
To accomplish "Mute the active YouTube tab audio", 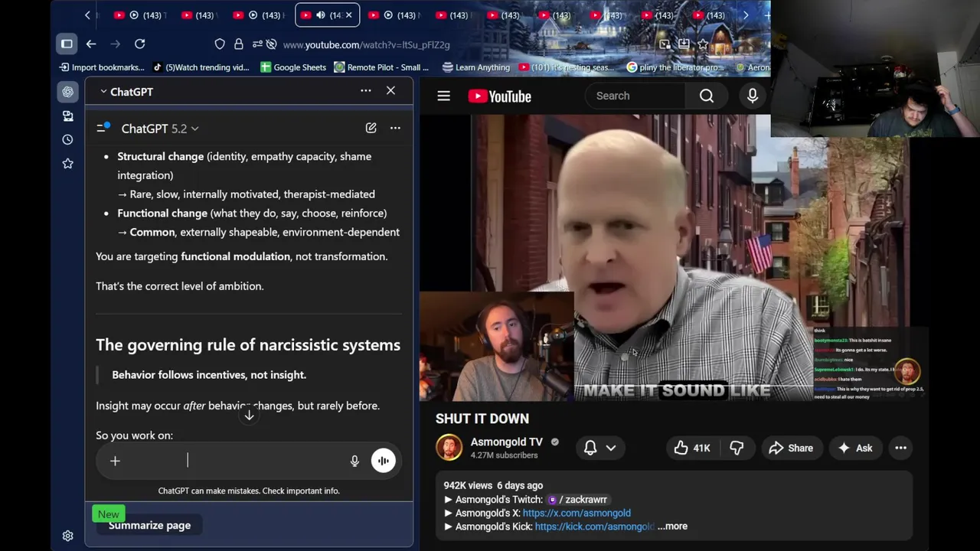I will (x=321, y=15).
